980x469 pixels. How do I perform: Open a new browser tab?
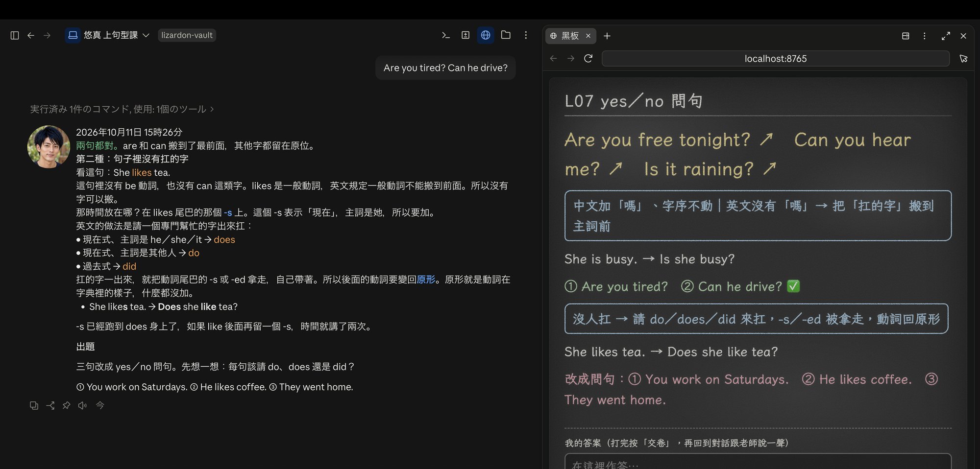click(x=607, y=36)
